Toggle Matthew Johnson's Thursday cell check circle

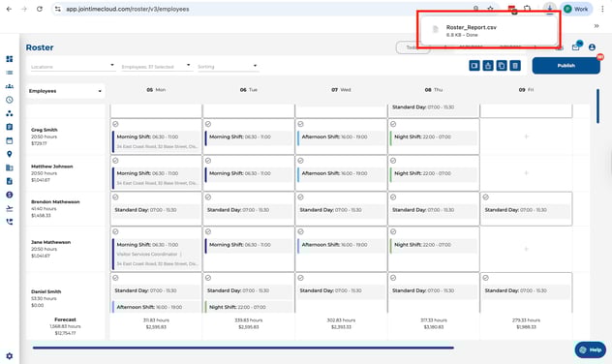(393, 161)
